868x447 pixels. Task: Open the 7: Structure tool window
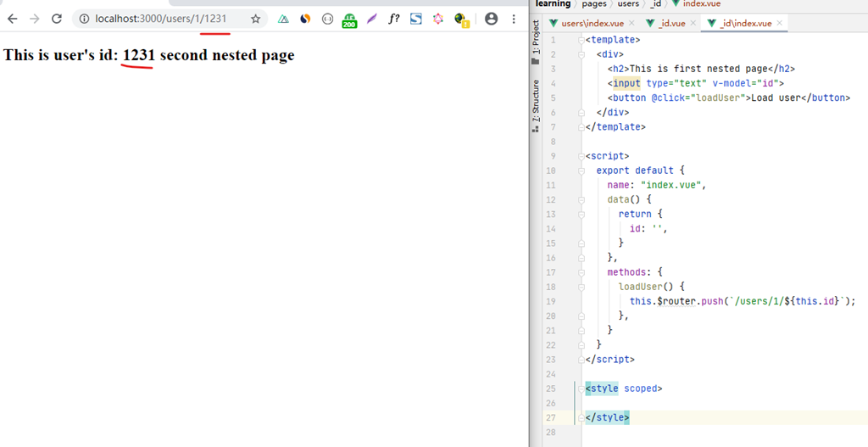pyautogui.click(x=536, y=105)
